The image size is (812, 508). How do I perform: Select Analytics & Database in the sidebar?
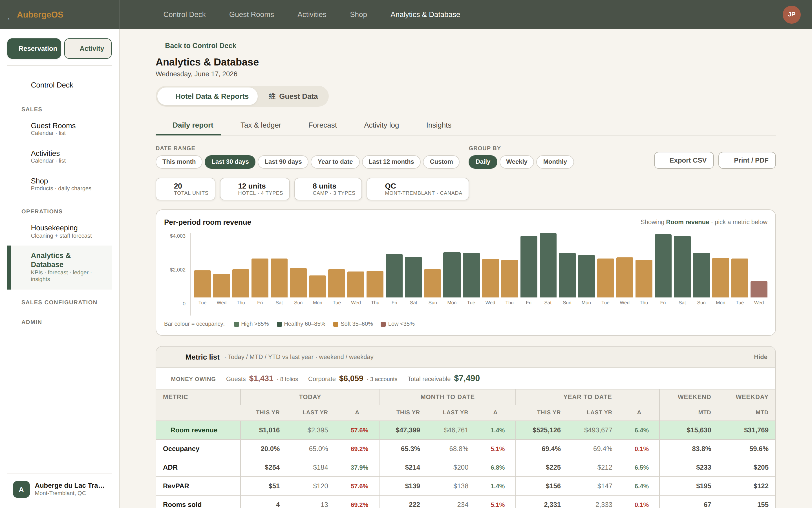point(59,268)
